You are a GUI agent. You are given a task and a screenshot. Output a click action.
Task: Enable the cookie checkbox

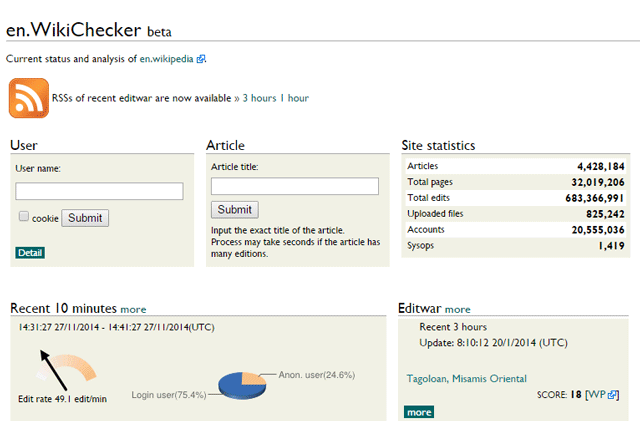[x=24, y=216]
